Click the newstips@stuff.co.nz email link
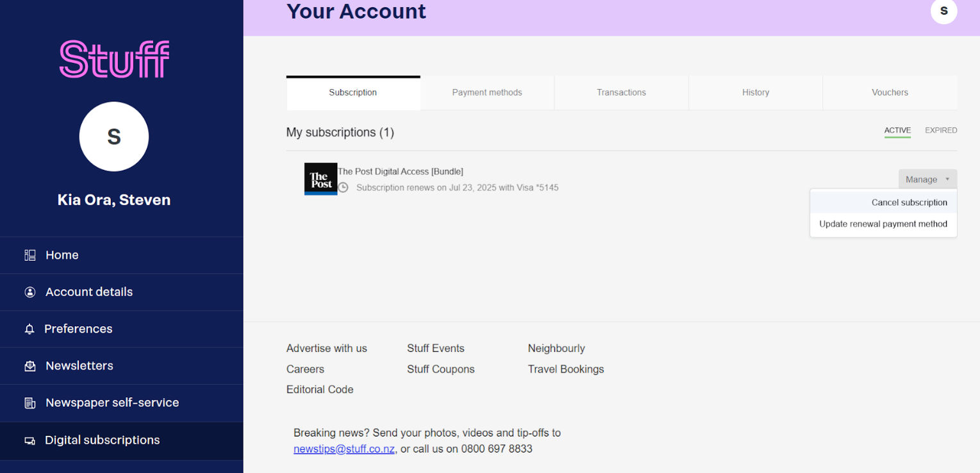Screen dimensions: 980x473 coord(344,449)
